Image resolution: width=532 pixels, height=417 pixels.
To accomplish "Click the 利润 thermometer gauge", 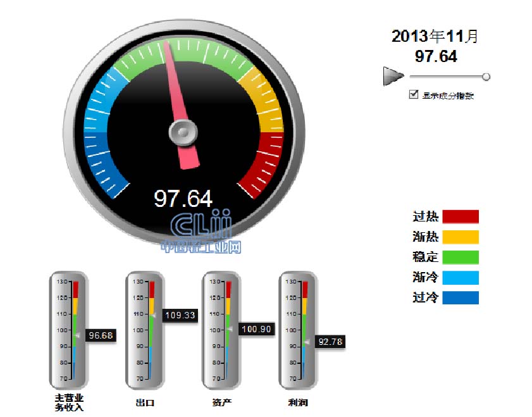I will click(299, 330).
